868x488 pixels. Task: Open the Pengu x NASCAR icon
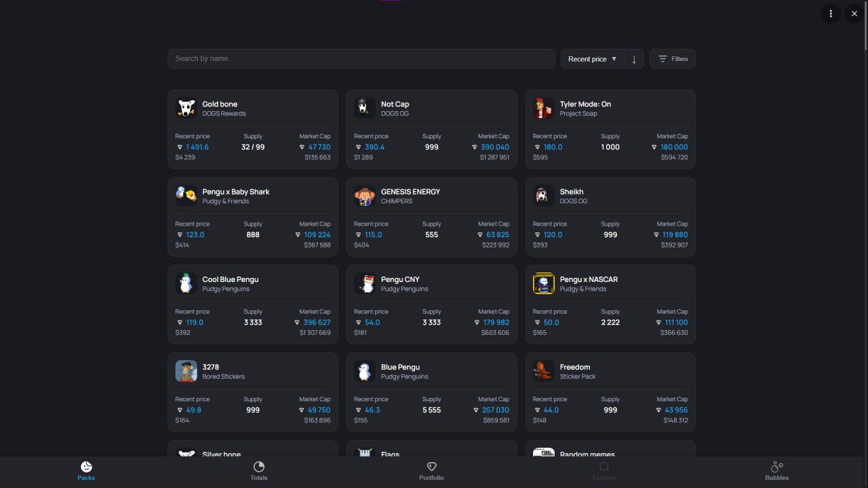544,283
